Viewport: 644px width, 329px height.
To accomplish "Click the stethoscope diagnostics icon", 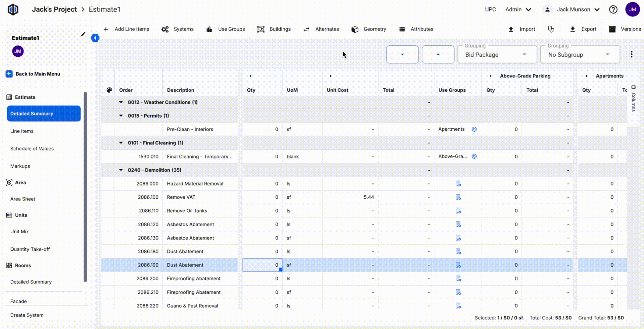I will pos(551,29).
